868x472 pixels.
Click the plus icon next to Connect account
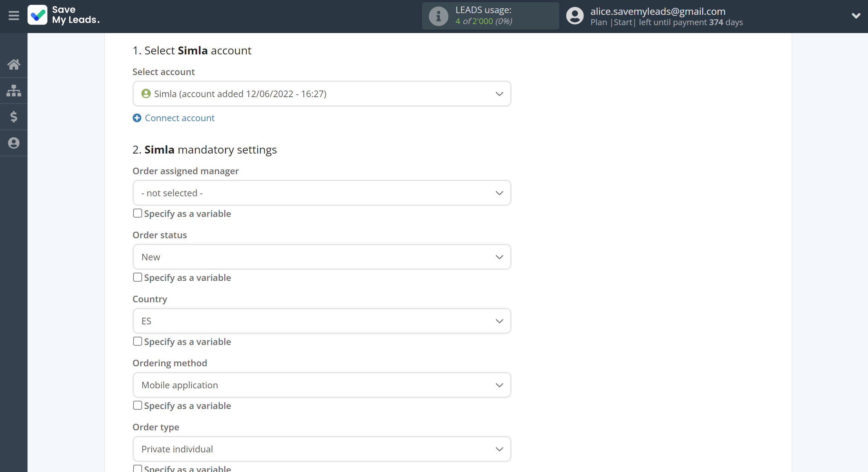click(137, 118)
